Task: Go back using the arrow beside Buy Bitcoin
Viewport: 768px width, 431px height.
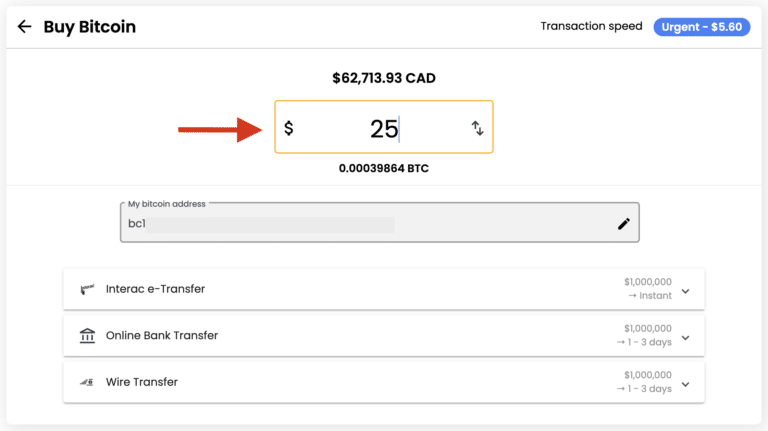Action: (x=25, y=27)
